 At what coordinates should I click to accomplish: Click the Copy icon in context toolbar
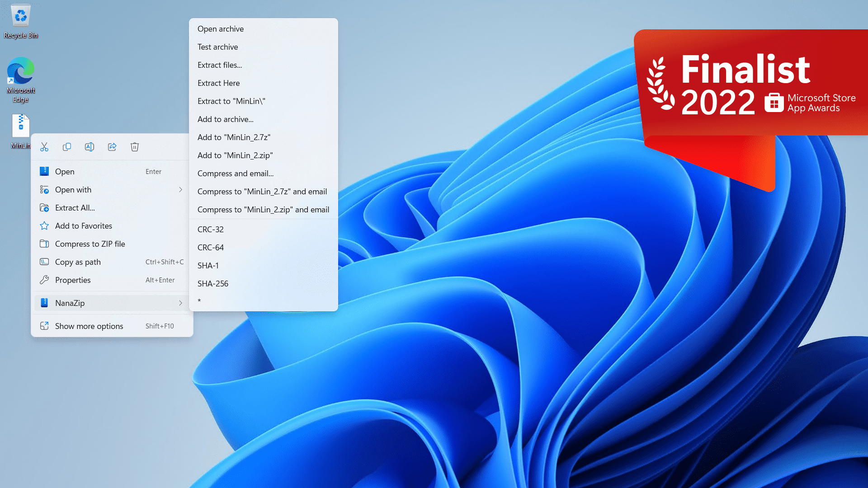point(67,146)
